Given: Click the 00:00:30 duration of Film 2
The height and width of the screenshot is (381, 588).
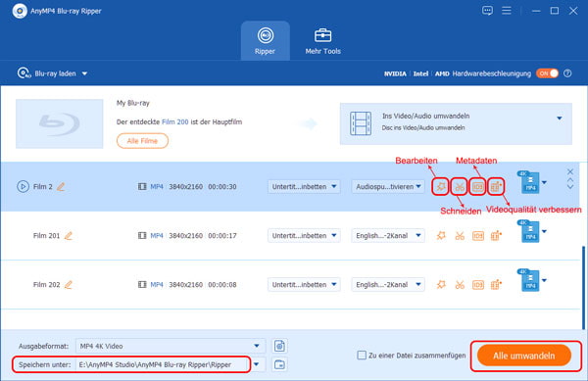Looking at the screenshot, I should (x=222, y=186).
